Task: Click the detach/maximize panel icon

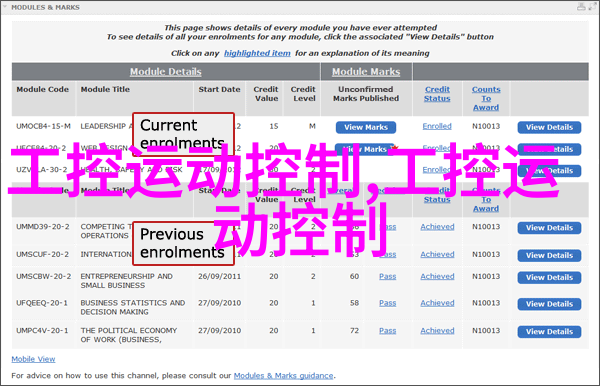Action: tap(593, 6)
